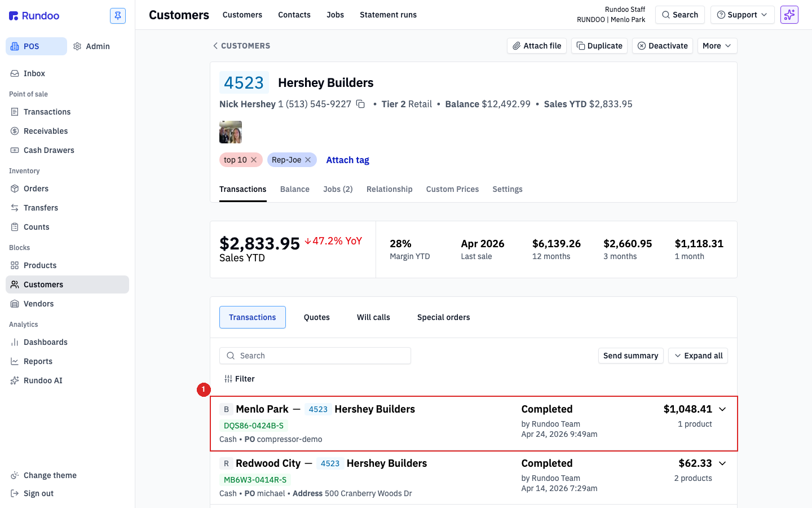Click the Rundoo logo
Image resolution: width=812 pixels, height=508 pixels.
coord(34,16)
